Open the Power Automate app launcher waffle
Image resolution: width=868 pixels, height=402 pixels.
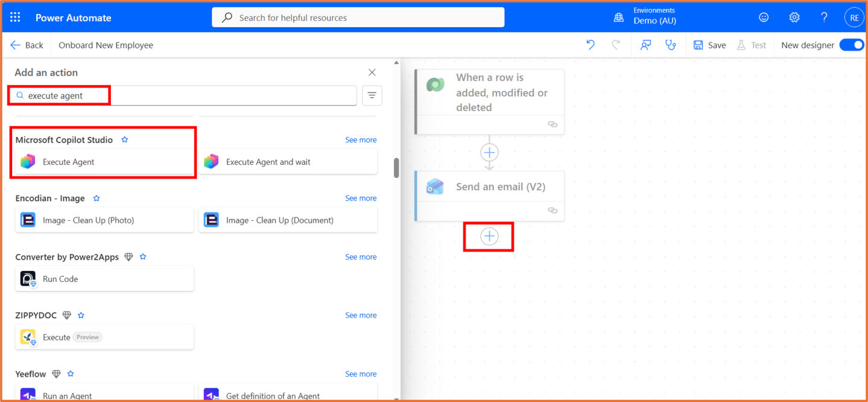pos(15,17)
